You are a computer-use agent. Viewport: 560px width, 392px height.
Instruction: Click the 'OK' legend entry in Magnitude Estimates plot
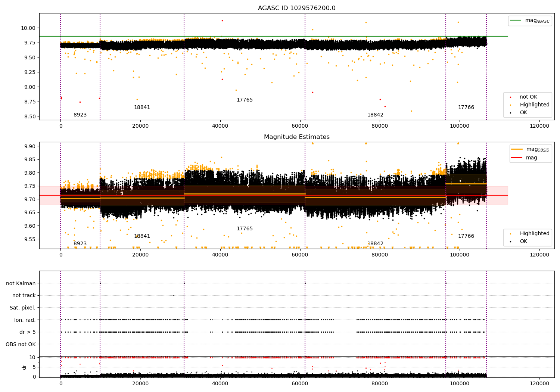523,242
